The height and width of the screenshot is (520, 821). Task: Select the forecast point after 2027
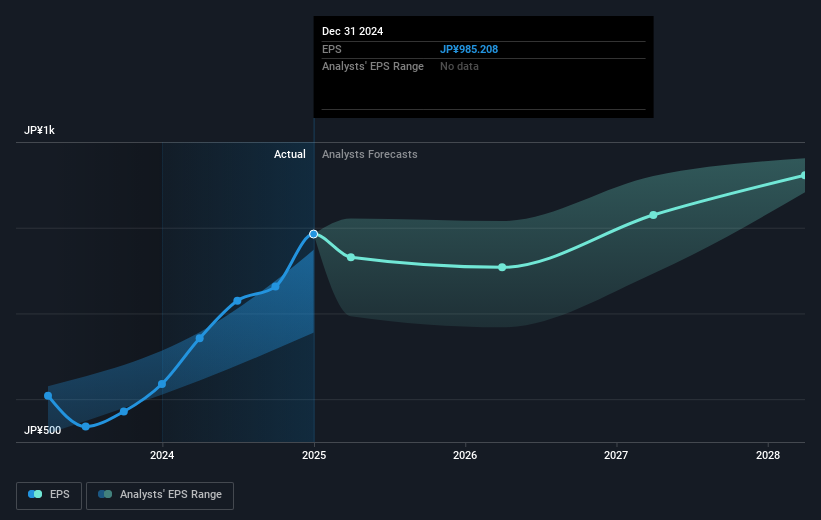tap(653, 215)
